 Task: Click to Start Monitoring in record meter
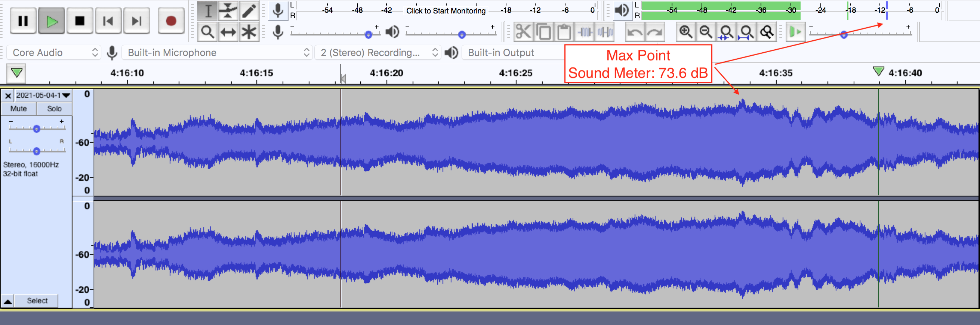tap(446, 10)
